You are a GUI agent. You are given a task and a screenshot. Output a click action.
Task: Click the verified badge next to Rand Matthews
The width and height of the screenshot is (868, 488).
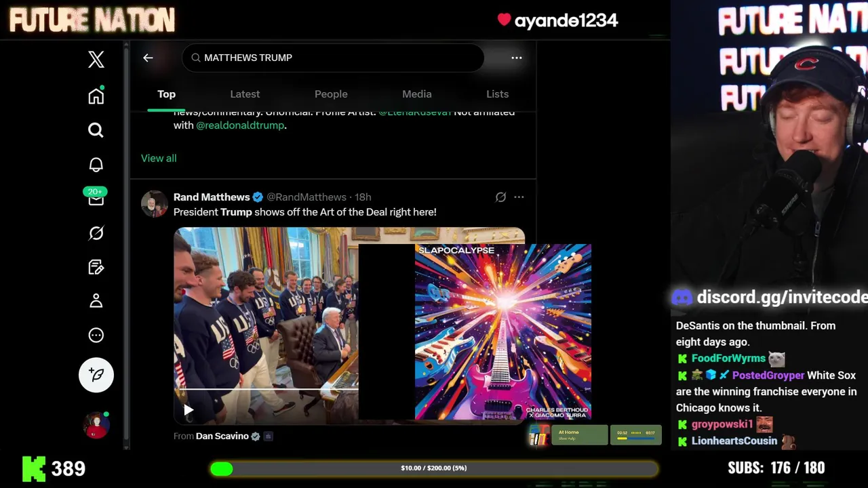click(x=258, y=197)
